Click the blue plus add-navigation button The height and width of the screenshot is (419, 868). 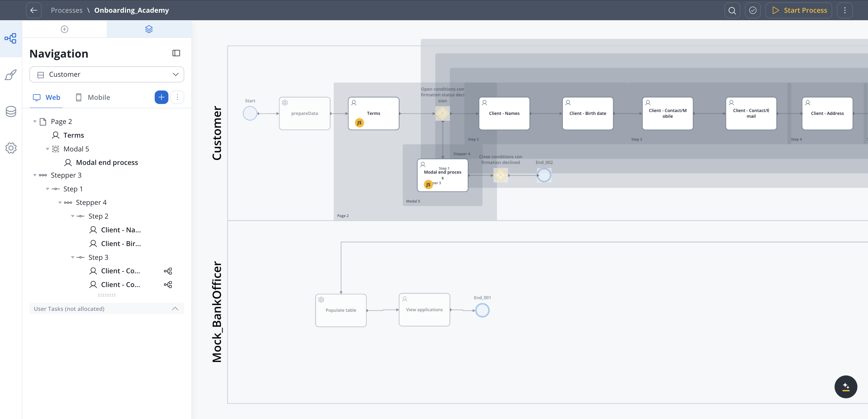[161, 97]
